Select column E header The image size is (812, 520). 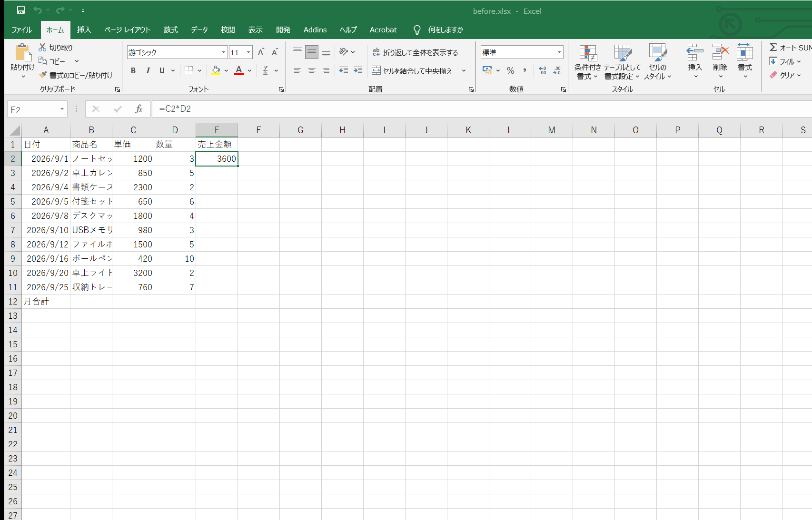[217, 130]
